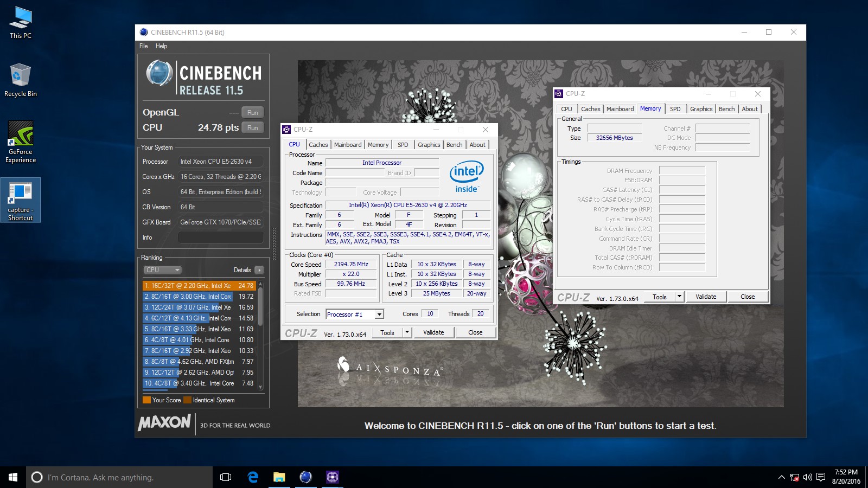The width and height of the screenshot is (868, 488).
Task: Select ranking entry 4C/8T @ 4.01 GHz
Action: pyautogui.click(x=199, y=339)
